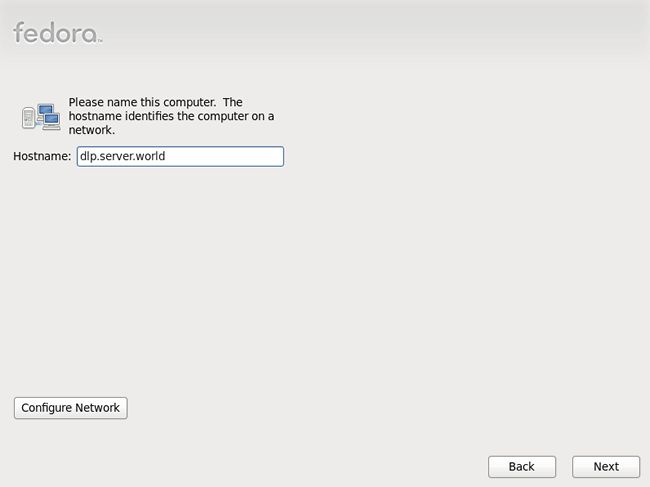Screen dimensions: 650x487
Task: Open the Configure Network dialog
Action: coord(70,408)
